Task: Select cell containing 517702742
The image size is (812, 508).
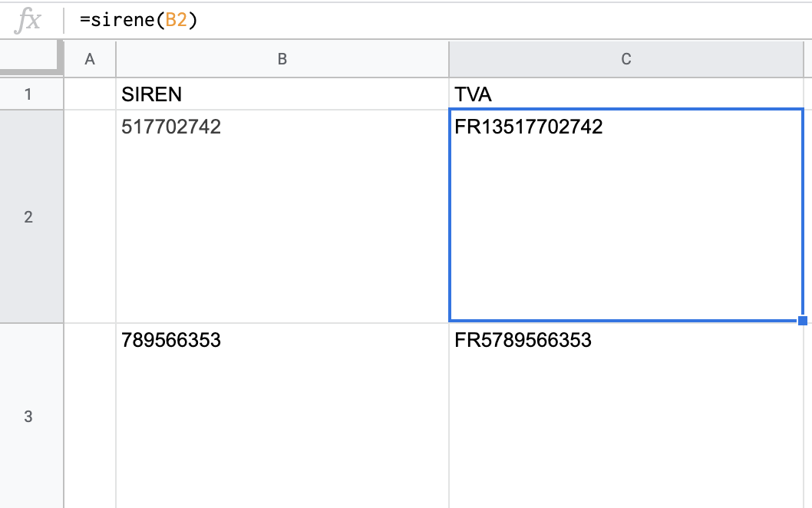Action: [282, 216]
